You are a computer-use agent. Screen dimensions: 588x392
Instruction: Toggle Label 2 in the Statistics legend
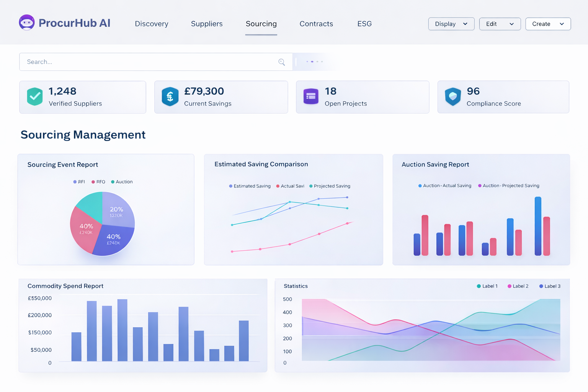click(518, 286)
